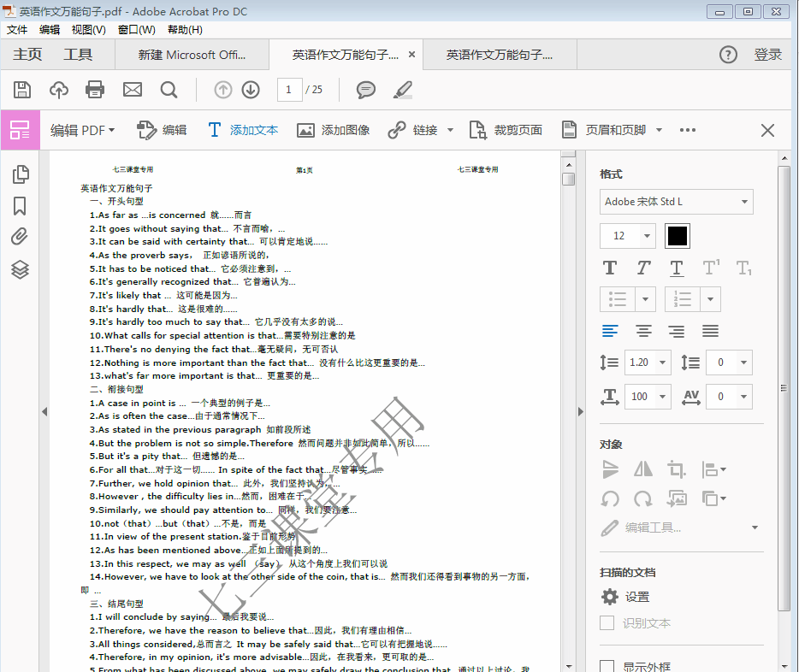Open the Layers side panel
799x672 pixels.
(21, 269)
